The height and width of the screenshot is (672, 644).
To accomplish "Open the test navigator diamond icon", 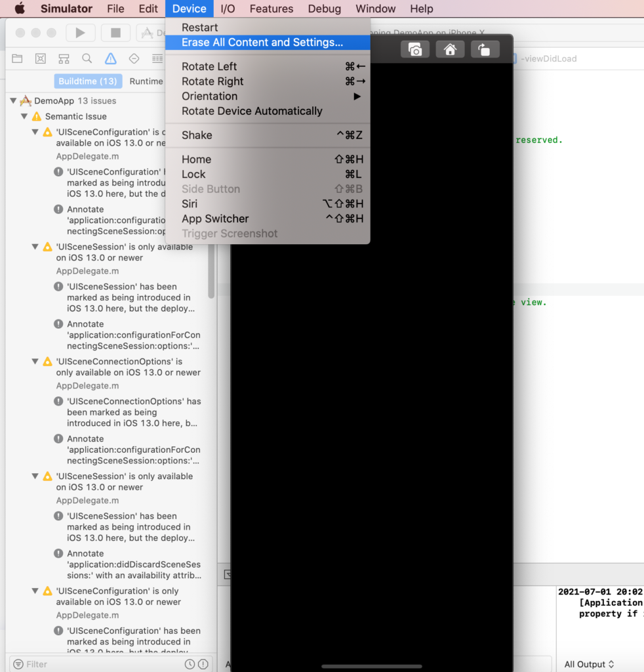I will point(134,58).
